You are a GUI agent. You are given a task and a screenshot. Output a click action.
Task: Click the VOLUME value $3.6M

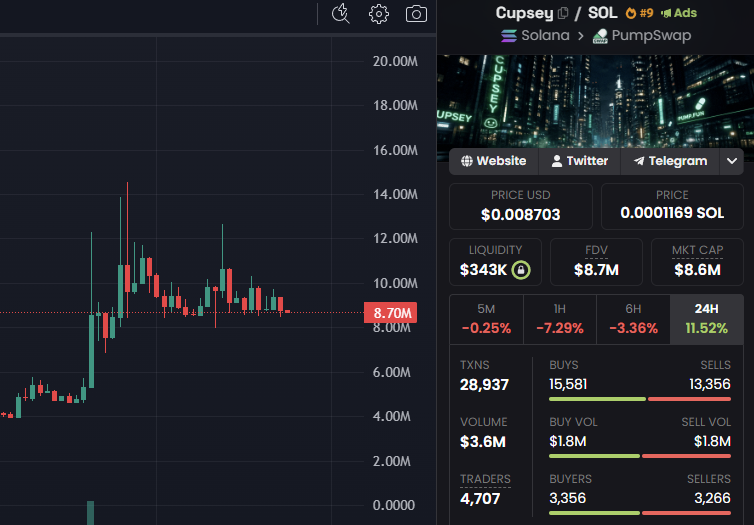click(x=483, y=441)
